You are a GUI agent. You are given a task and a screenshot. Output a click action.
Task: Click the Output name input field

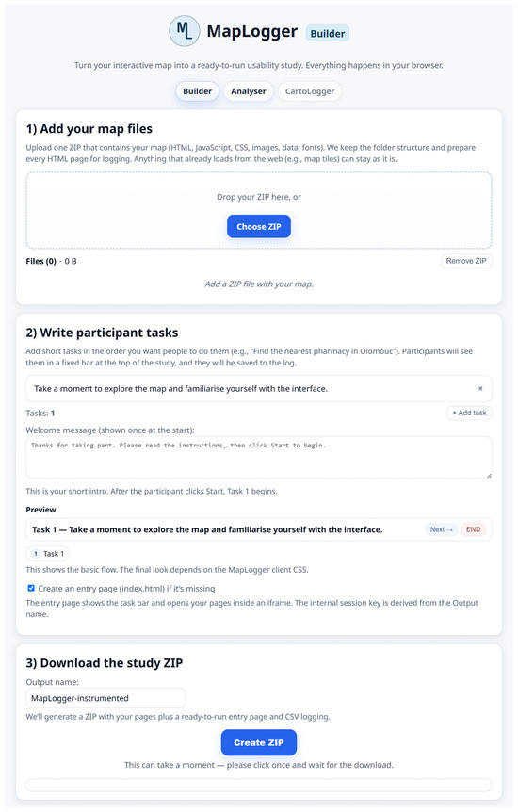click(x=105, y=698)
